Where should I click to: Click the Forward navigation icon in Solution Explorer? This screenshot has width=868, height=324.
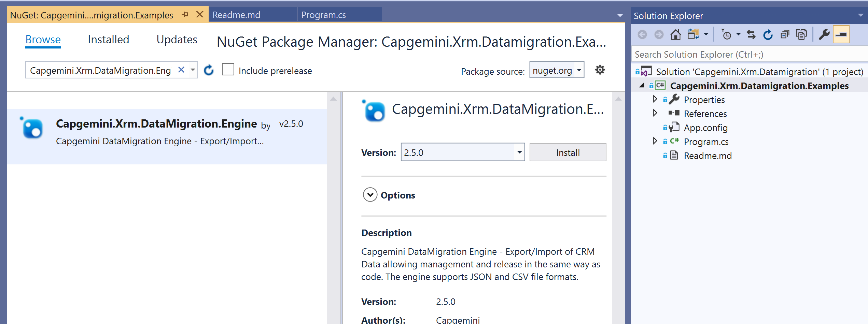[x=659, y=34]
